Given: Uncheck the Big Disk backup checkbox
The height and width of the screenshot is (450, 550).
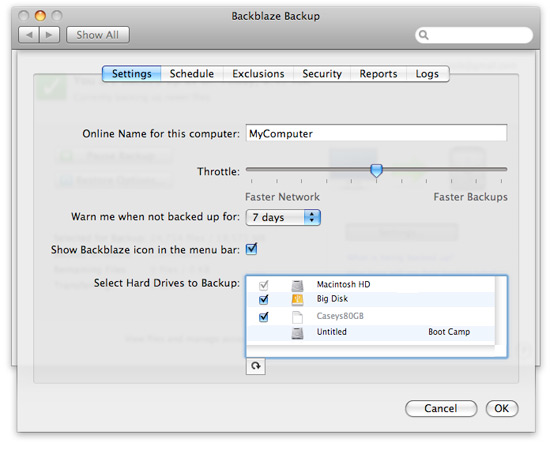Looking at the screenshot, I should click(263, 299).
